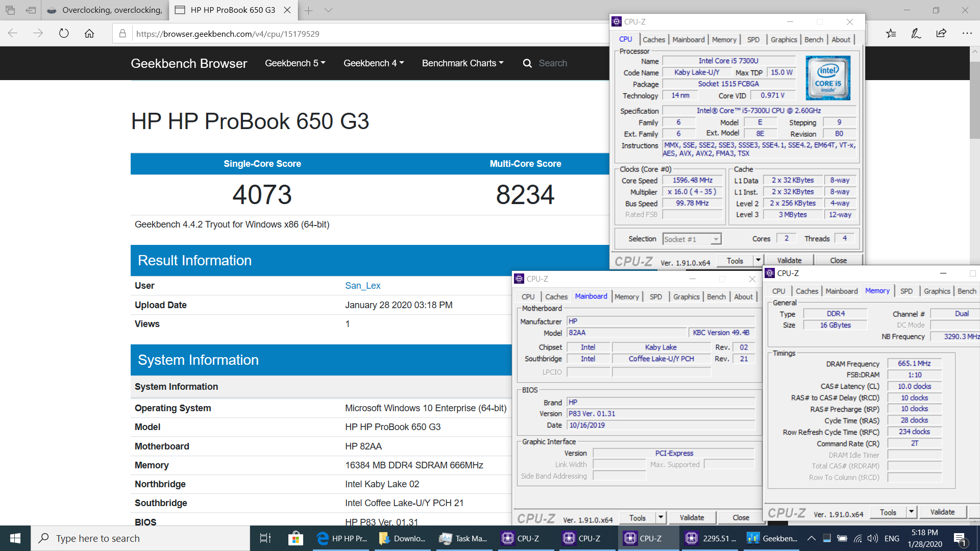Close the HP ProBook 650 G3 browser tab
Viewport: 980px width, 551px height.
[287, 10]
